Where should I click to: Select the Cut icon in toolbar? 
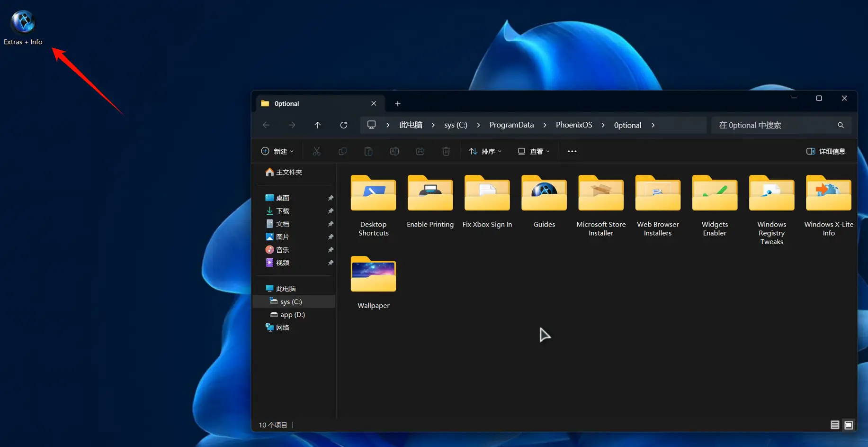pos(316,151)
